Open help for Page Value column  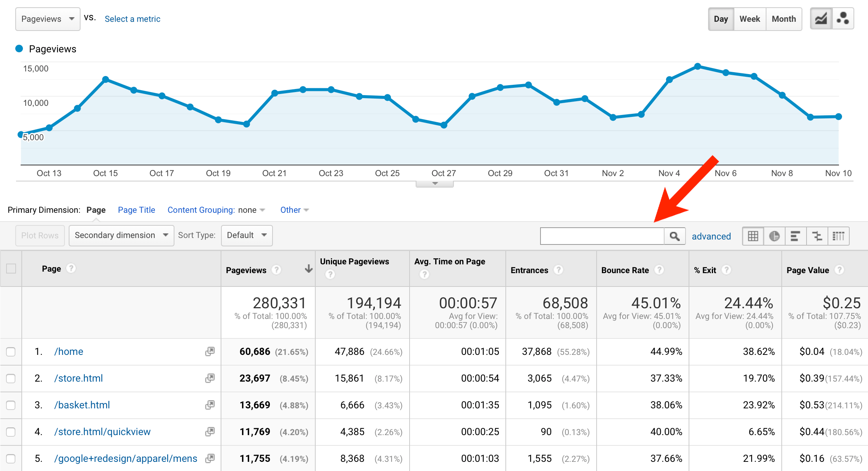pyautogui.click(x=839, y=270)
